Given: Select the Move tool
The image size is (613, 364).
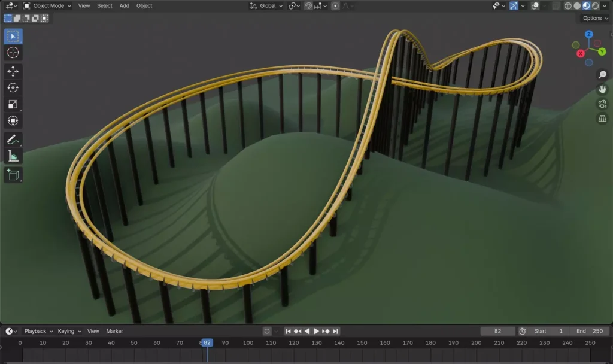Looking at the screenshot, I should pos(13,72).
